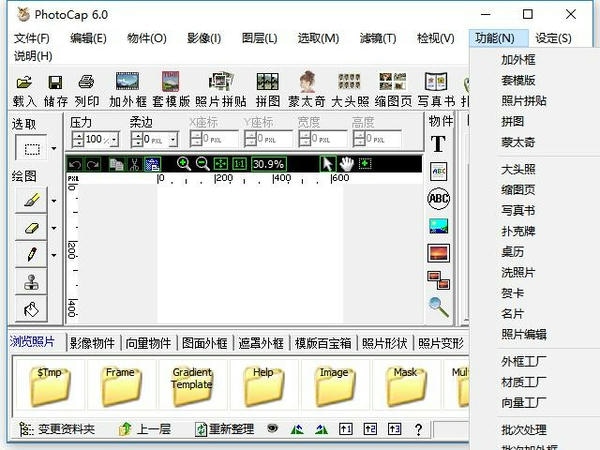Viewport: 600px width, 450px height.
Task: Click the 变更资料夹 change folder button
Action: click(57, 429)
